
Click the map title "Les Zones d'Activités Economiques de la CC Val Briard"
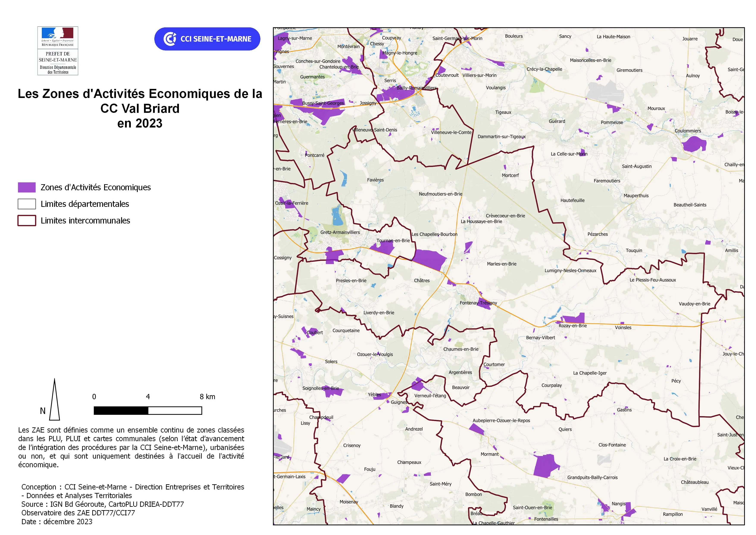[140, 101]
